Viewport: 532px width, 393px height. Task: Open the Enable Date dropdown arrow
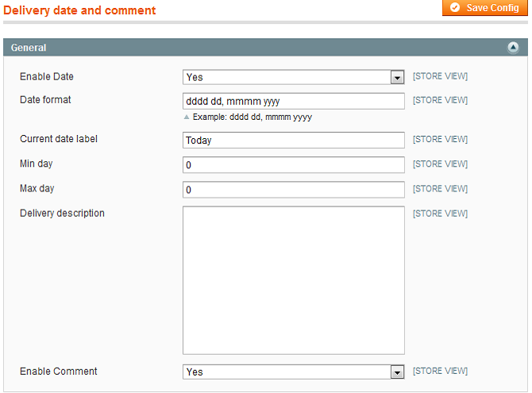tap(397, 78)
